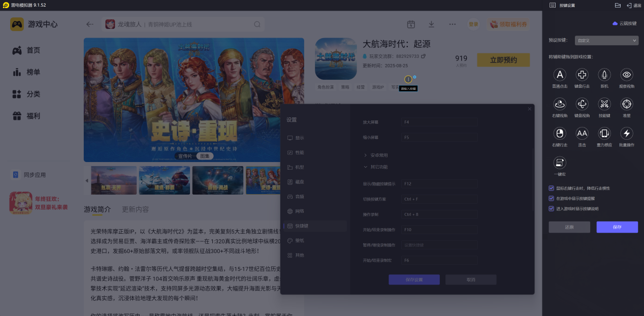This screenshot has width=644, height=316.
Task: Select the 右键视角 icon
Action: [x=560, y=104]
